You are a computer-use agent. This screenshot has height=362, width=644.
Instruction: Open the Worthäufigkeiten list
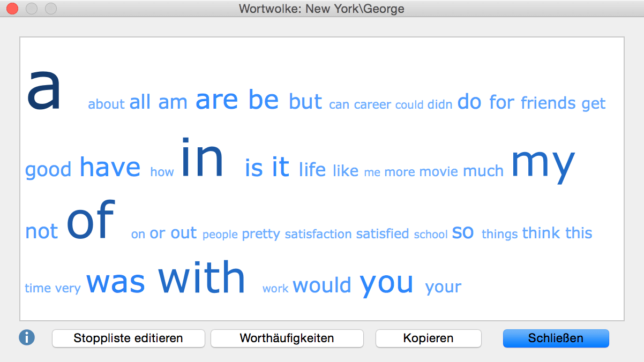point(287,338)
